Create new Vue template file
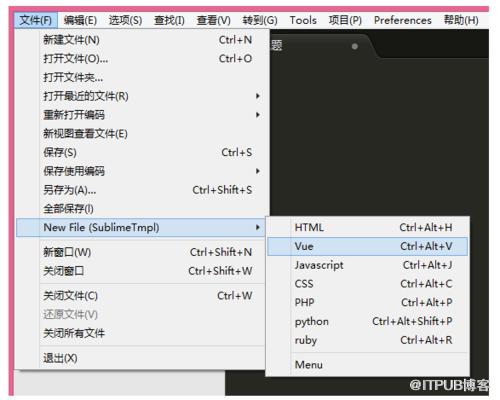This screenshot has height=400, width=500. coord(368,246)
